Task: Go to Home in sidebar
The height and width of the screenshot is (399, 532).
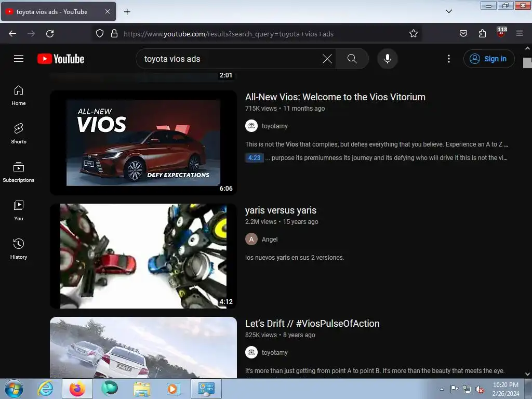Action: point(19,96)
